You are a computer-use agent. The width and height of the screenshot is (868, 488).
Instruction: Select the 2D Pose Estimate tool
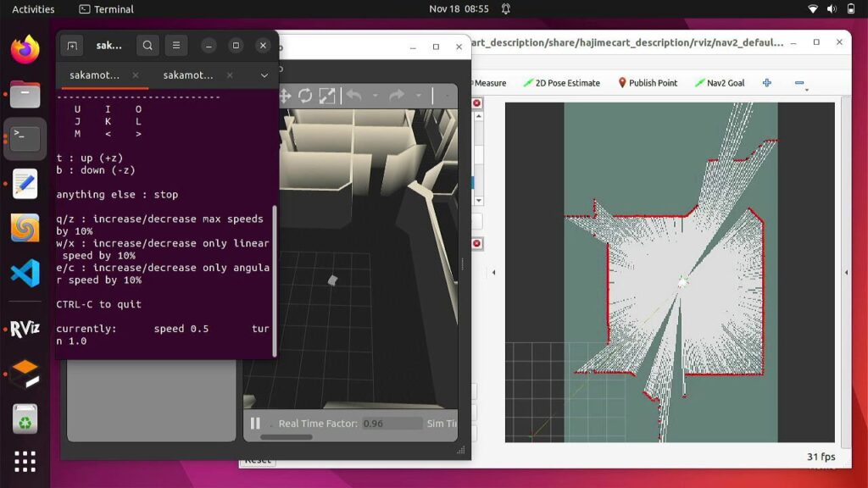pos(561,83)
